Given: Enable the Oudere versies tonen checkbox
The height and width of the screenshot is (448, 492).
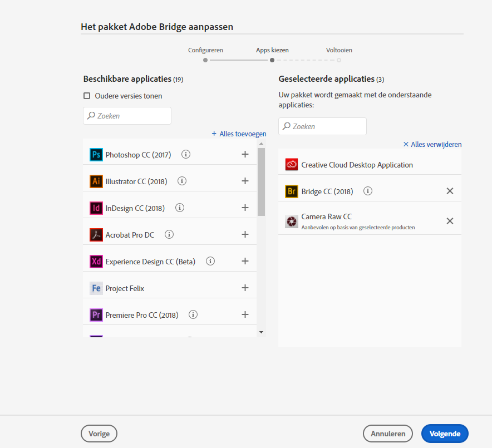Looking at the screenshot, I should point(87,96).
